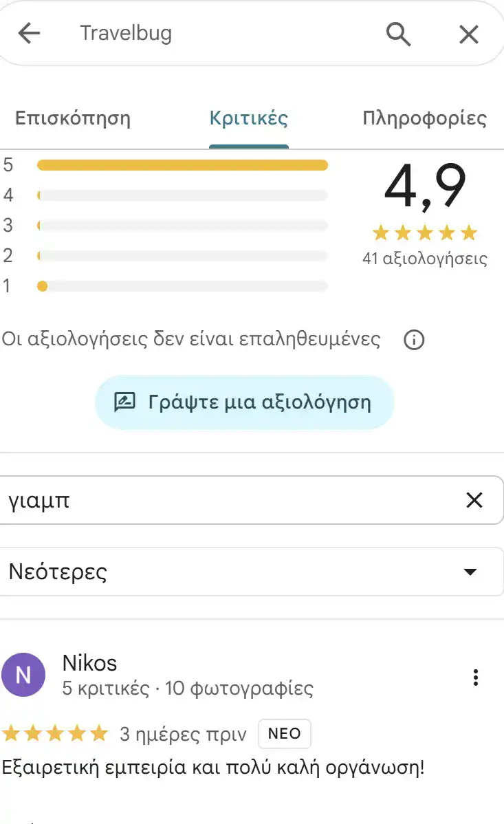The width and height of the screenshot is (504, 824).
Task: Click the review filter input field
Action: coord(206,500)
